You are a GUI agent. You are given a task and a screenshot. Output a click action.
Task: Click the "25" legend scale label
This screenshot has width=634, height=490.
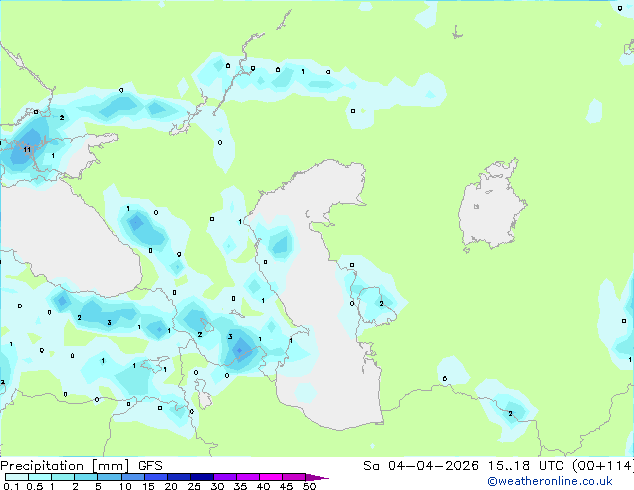coord(194,486)
